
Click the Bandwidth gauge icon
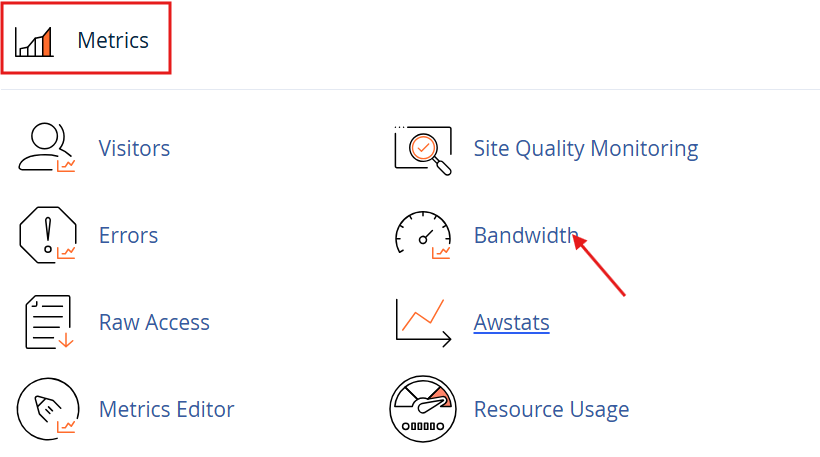coord(423,236)
